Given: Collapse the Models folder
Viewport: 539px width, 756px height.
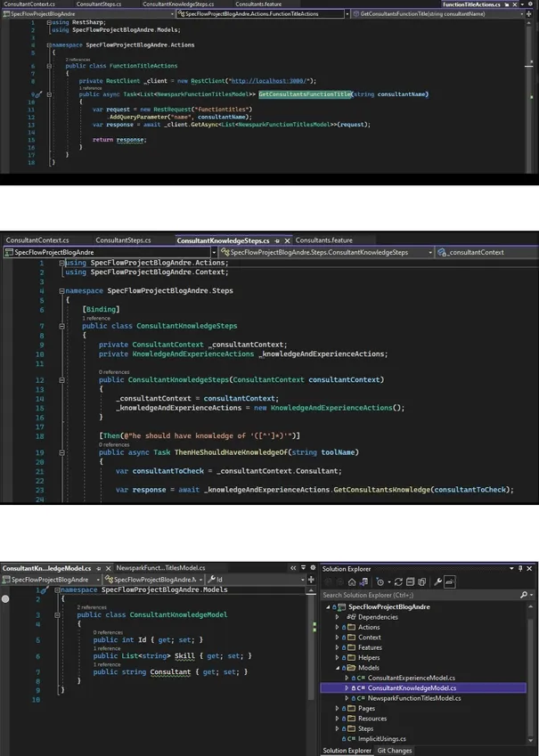Looking at the screenshot, I should [x=337, y=668].
